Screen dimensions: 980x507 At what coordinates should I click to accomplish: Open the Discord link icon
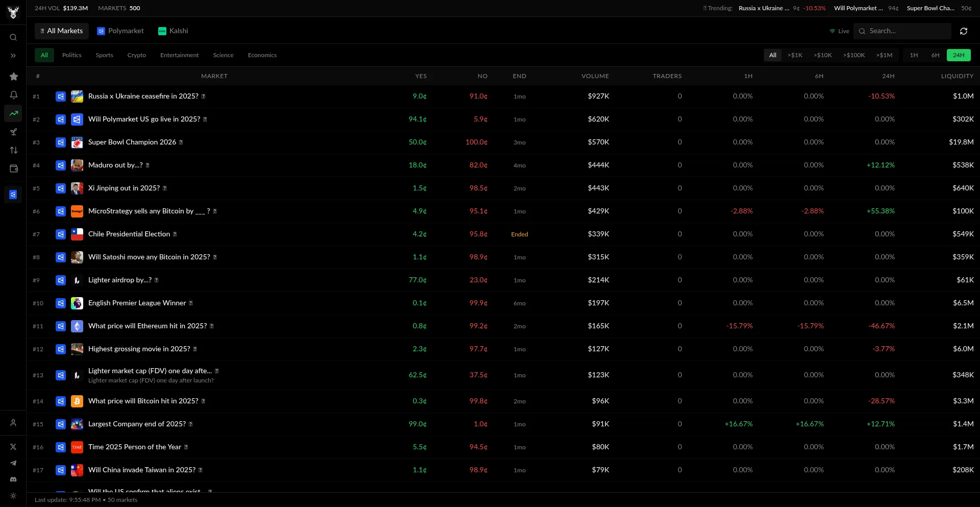click(13, 479)
